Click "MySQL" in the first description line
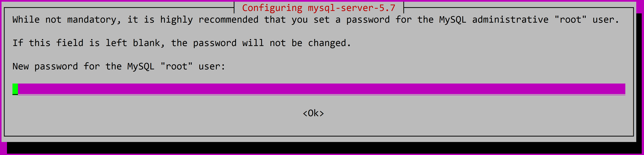Image resolution: width=644 pixels, height=155 pixels. [452, 20]
